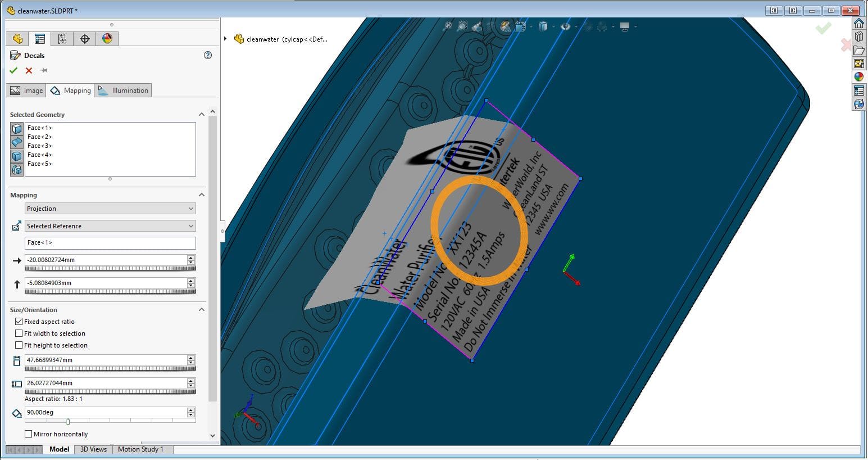
Task: Click the Home icon in the task pane
Action: click(860, 24)
